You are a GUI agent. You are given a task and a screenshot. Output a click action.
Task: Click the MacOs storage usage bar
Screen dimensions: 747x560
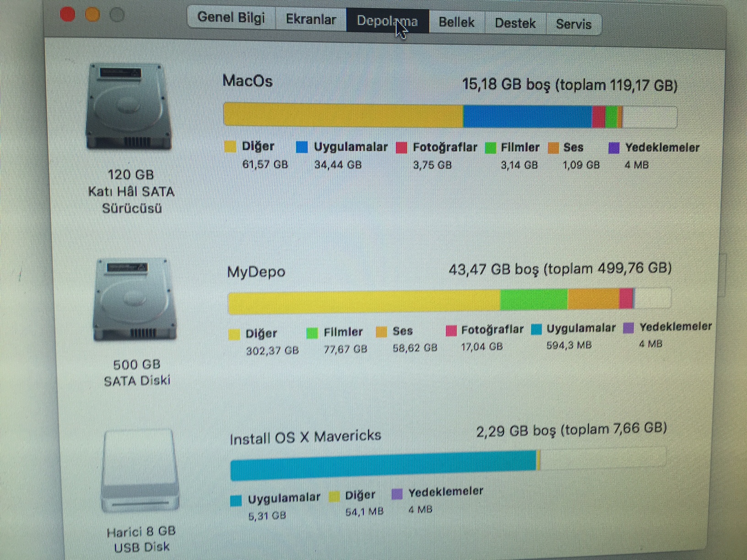click(x=450, y=116)
